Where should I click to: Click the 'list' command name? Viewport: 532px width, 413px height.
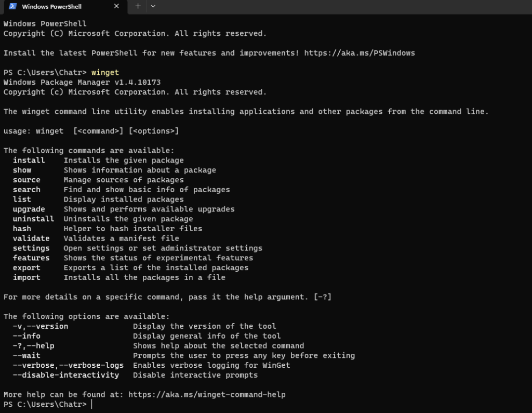click(22, 199)
